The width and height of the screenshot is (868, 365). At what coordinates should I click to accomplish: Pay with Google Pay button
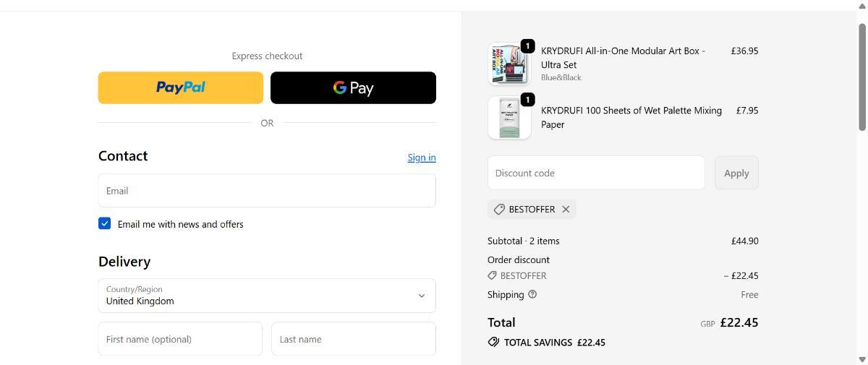[x=353, y=87]
